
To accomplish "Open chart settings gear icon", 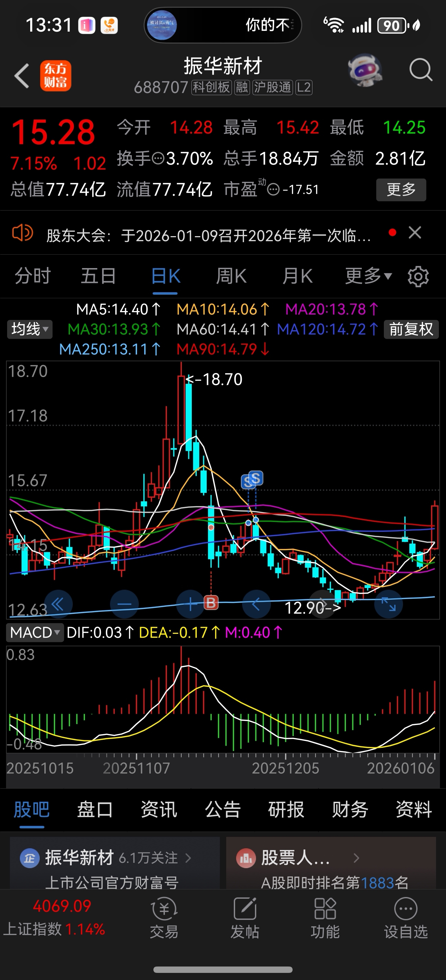I will coord(418,277).
